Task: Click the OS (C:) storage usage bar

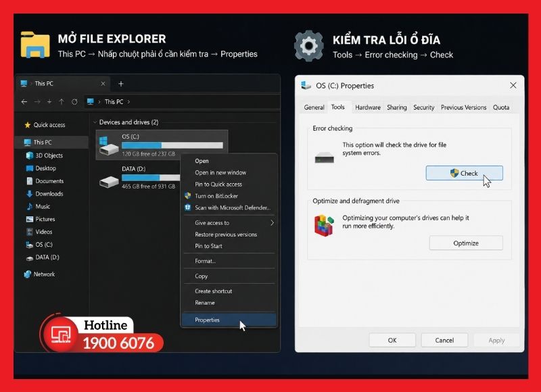Action: (x=172, y=145)
